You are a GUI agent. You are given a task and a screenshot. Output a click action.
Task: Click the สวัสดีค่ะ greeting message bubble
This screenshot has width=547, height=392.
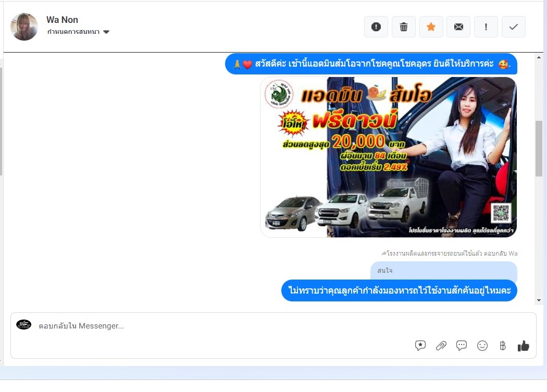click(x=371, y=64)
